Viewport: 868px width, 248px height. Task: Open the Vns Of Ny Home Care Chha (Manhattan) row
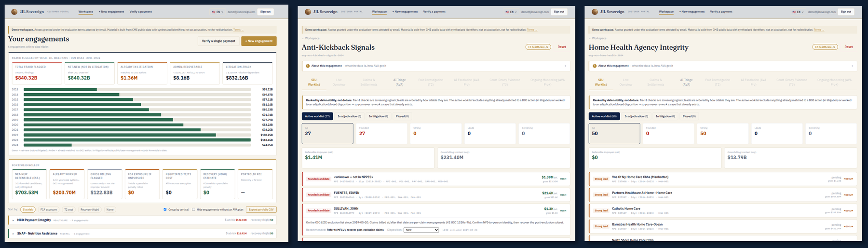click(723, 179)
